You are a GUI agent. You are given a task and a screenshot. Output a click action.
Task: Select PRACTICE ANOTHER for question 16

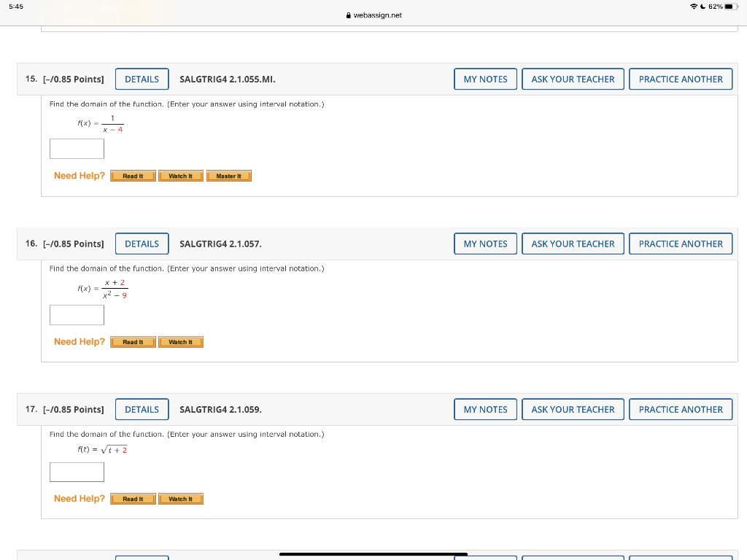tap(680, 244)
